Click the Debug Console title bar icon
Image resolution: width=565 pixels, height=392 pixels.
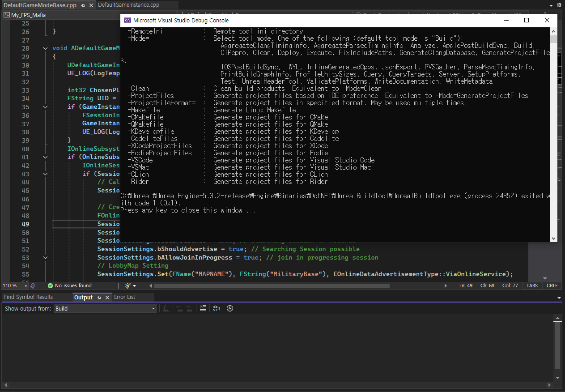(127, 20)
